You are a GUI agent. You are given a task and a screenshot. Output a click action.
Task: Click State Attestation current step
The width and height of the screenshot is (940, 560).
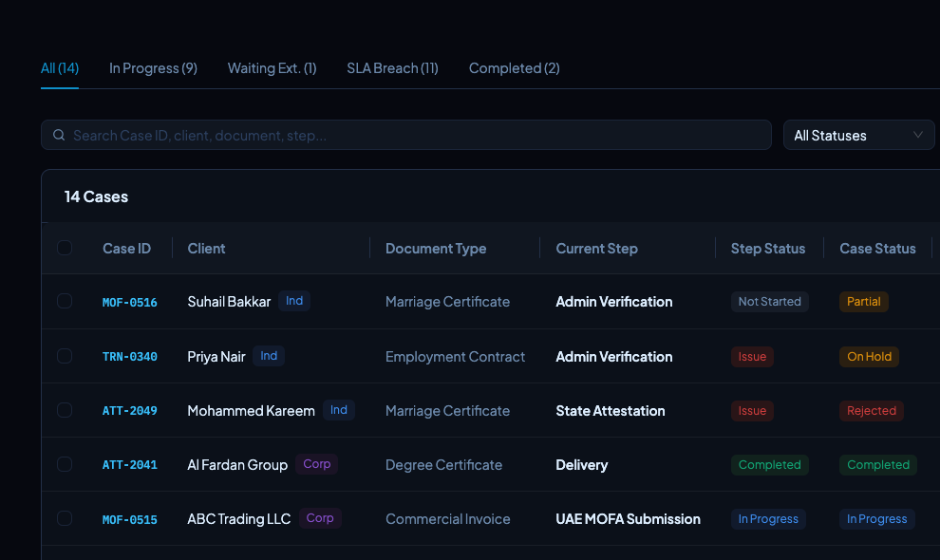pyautogui.click(x=611, y=411)
